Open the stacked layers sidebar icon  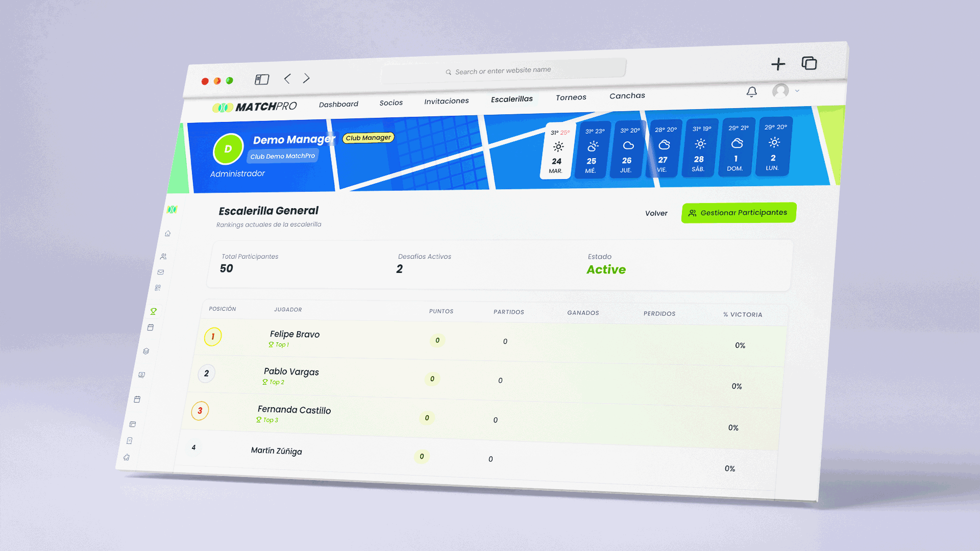click(x=146, y=351)
